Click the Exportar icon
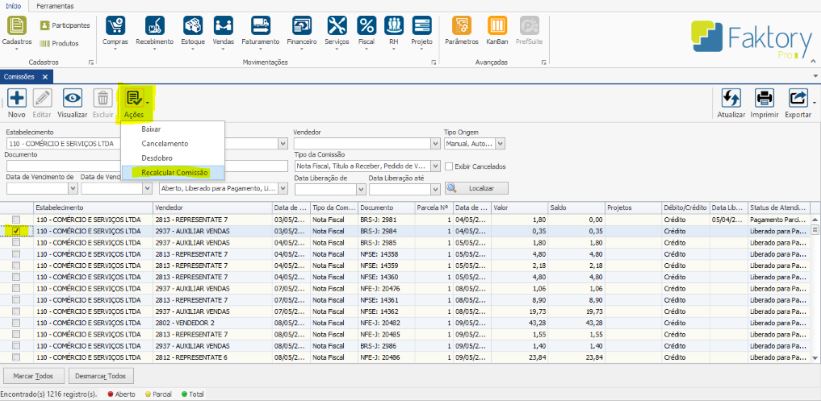821x401 pixels. pyautogui.click(x=798, y=99)
